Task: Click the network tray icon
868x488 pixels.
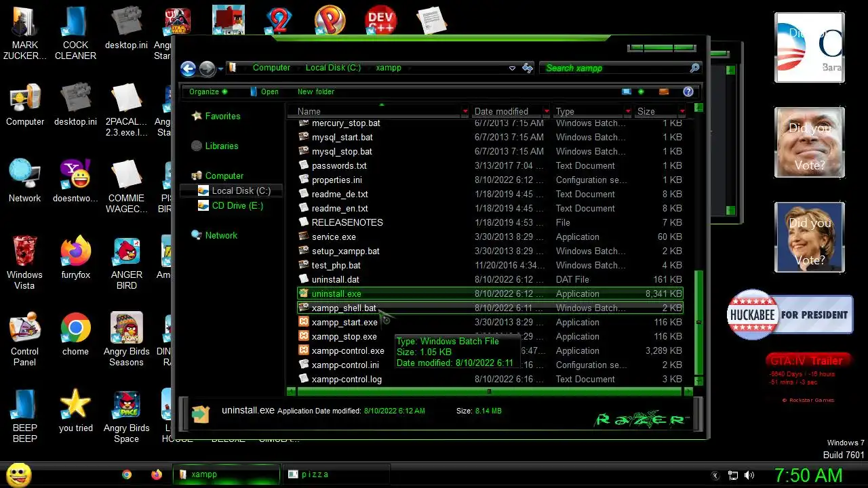Action: click(732, 476)
